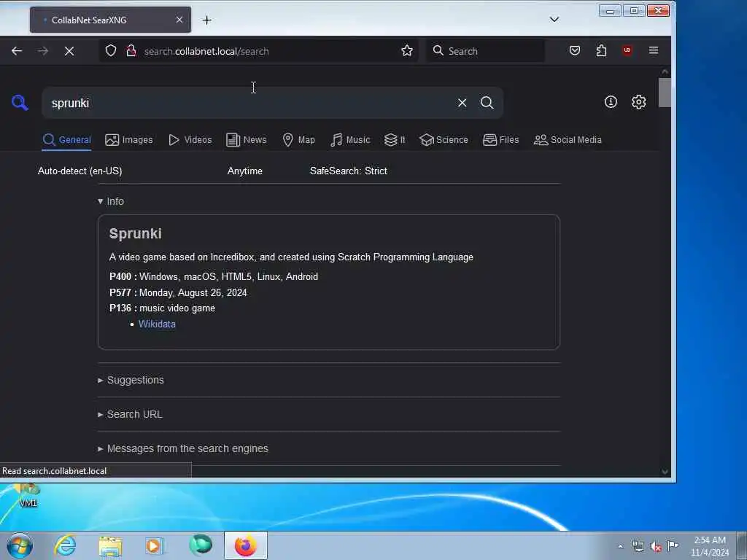The height and width of the screenshot is (560, 747).
Task: Show hidden system tray icons
Action: 620,546
